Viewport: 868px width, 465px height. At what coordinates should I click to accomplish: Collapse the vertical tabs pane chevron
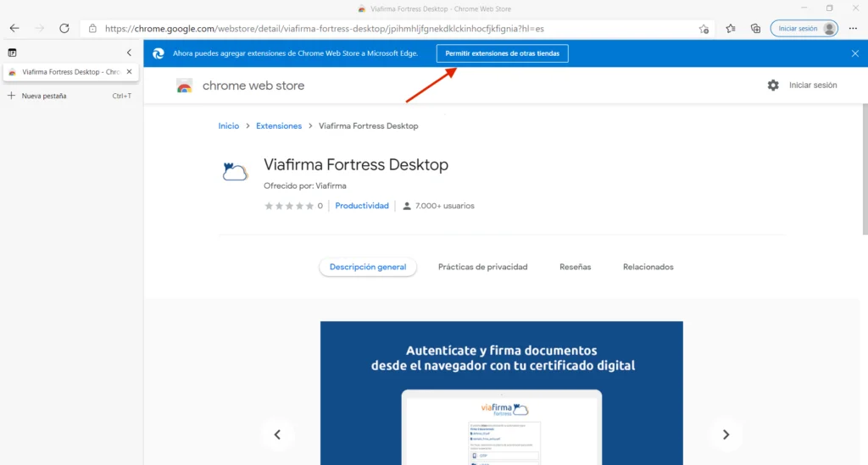129,53
